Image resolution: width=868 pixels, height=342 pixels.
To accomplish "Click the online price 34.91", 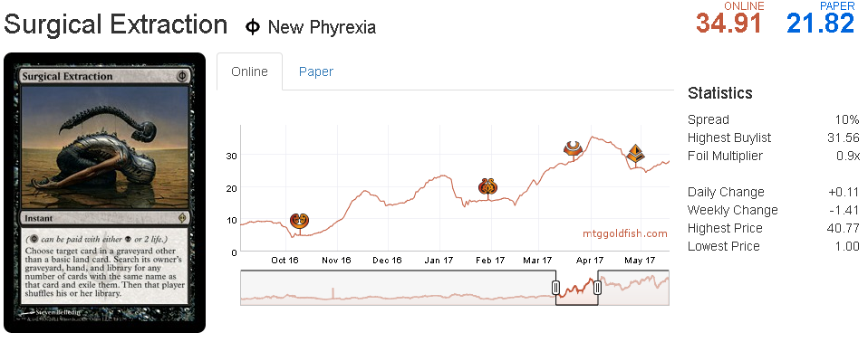I will (x=729, y=24).
